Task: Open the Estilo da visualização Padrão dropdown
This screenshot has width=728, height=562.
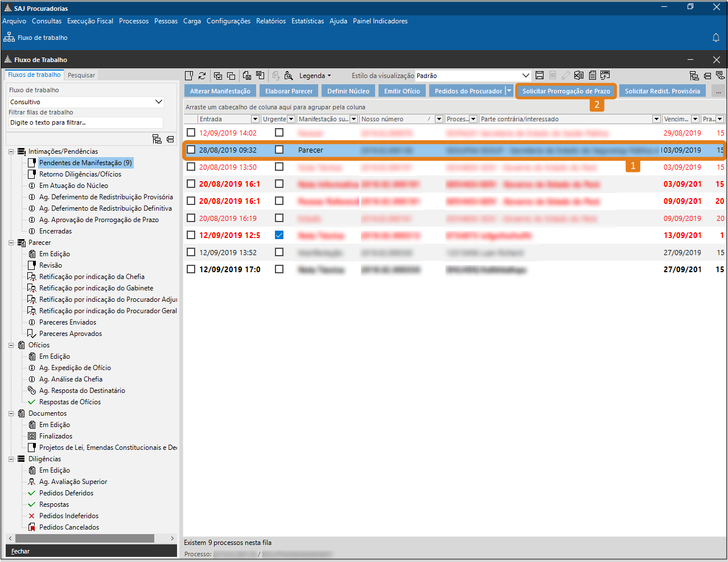Action: pyautogui.click(x=525, y=76)
